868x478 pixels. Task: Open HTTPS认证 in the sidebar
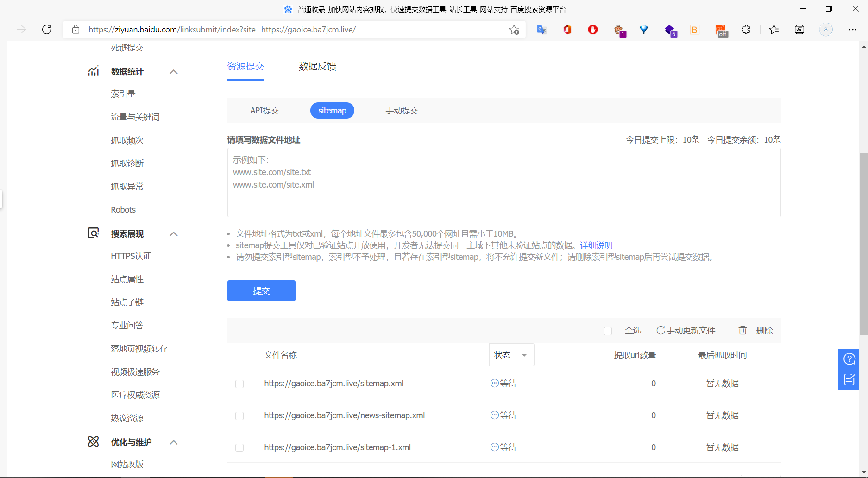[131, 256]
